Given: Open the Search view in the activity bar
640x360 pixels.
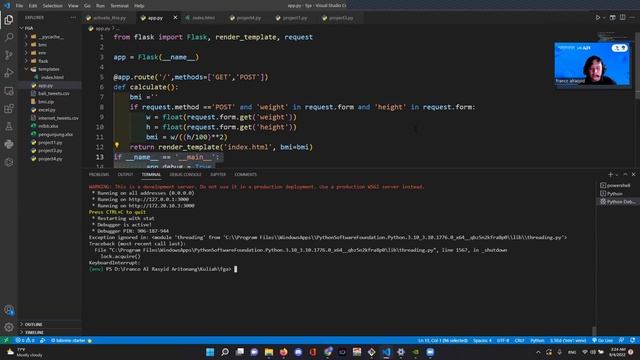Looking at the screenshot, I should (9, 37).
